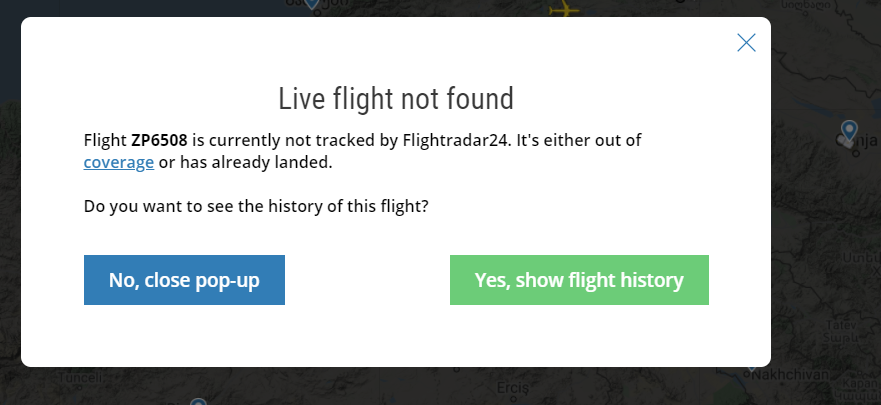
Task: Click the Nakhchivan city label
Action: click(790, 375)
